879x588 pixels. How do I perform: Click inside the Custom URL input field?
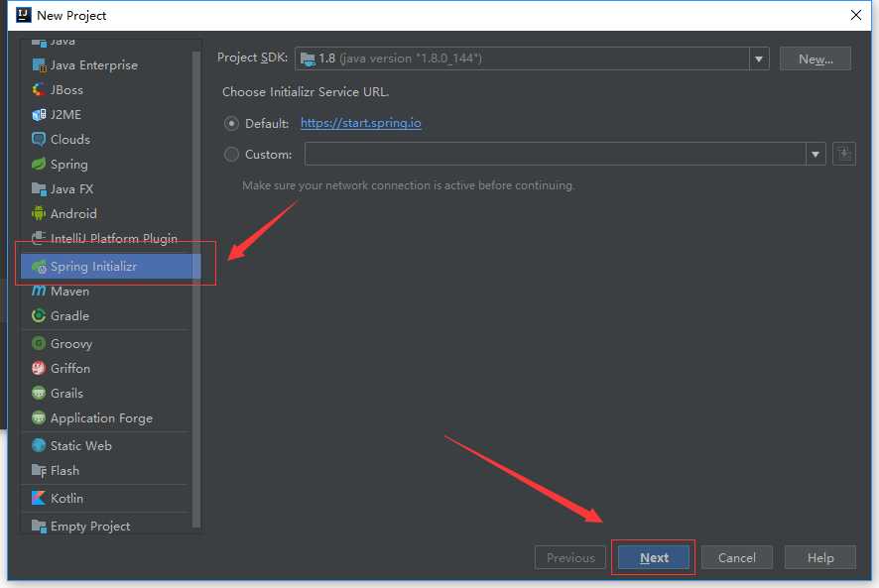(x=555, y=154)
